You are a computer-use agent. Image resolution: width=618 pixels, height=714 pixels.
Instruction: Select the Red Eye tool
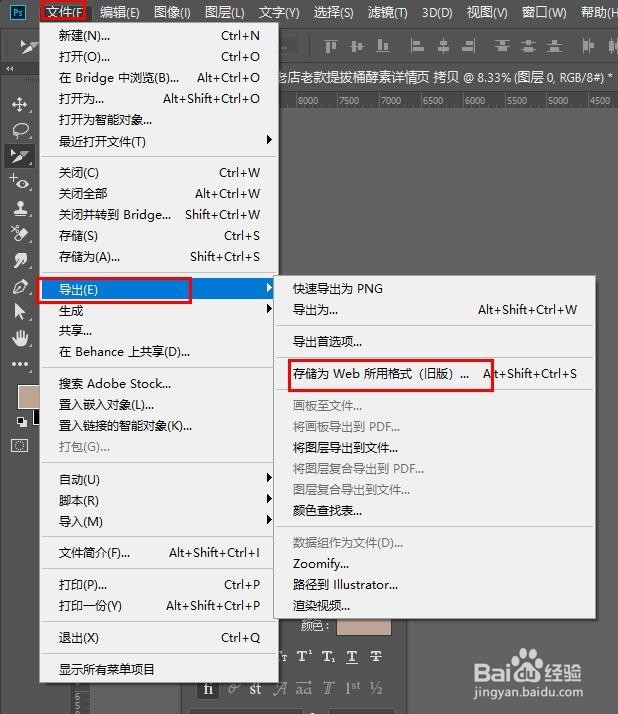pos(20,182)
